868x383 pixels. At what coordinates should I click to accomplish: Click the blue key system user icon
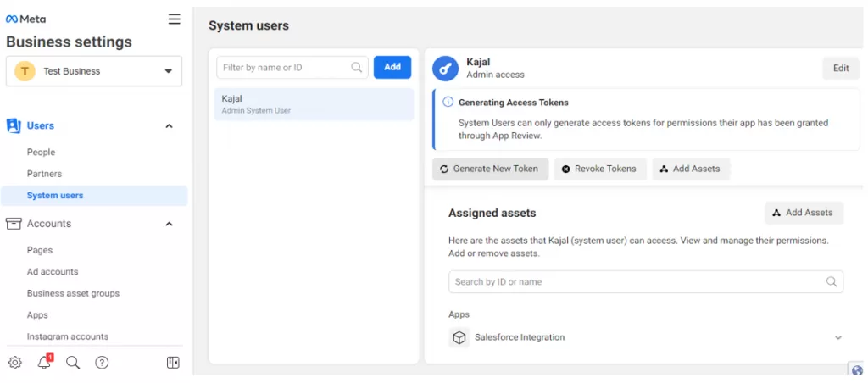(x=445, y=69)
